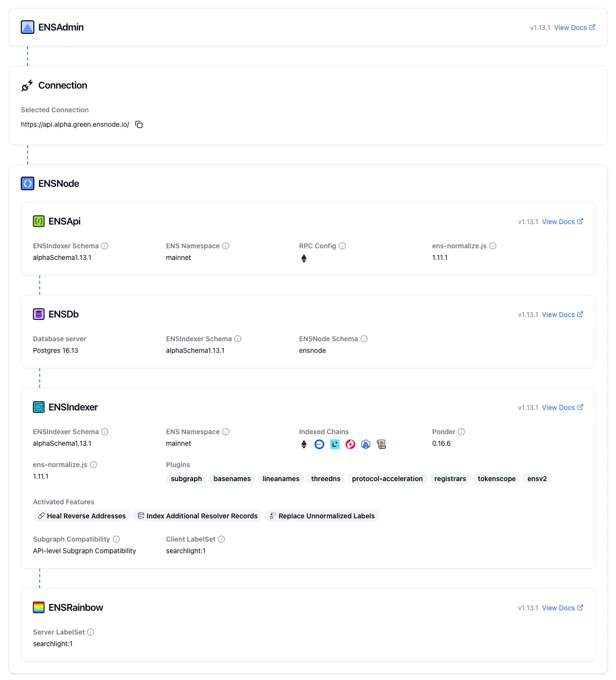Viewport: 616px width, 680px height.
Task: Click the Ponder 0.16.6 value
Action: pos(441,443)
